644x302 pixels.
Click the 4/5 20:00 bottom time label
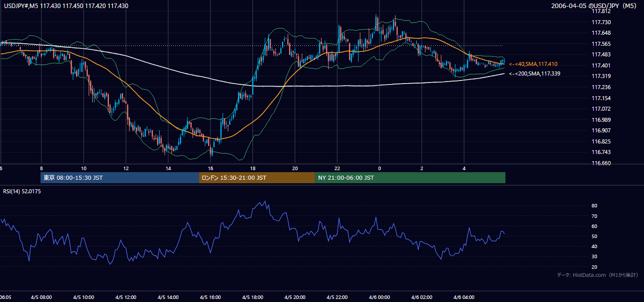(x=295, y=297)
